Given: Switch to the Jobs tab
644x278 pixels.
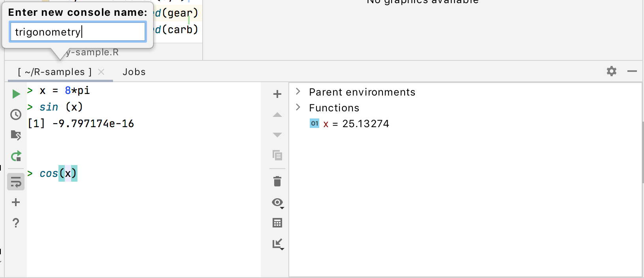Looking at the screenshot, I should pyautogui.click(x=134, y=72).
